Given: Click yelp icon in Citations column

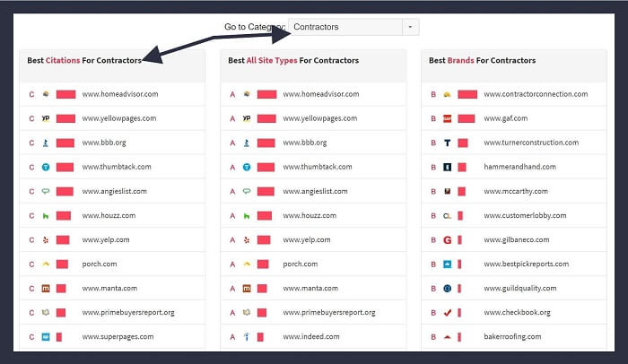Looking at the screenshot, I should pyautogui.click(x=46, y=240).
